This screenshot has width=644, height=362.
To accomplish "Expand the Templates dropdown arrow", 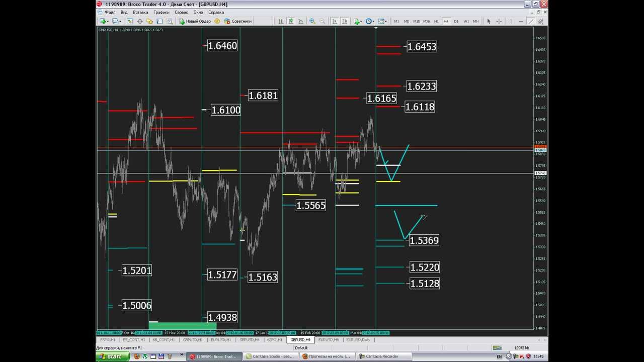I will (x=386, y=21).
